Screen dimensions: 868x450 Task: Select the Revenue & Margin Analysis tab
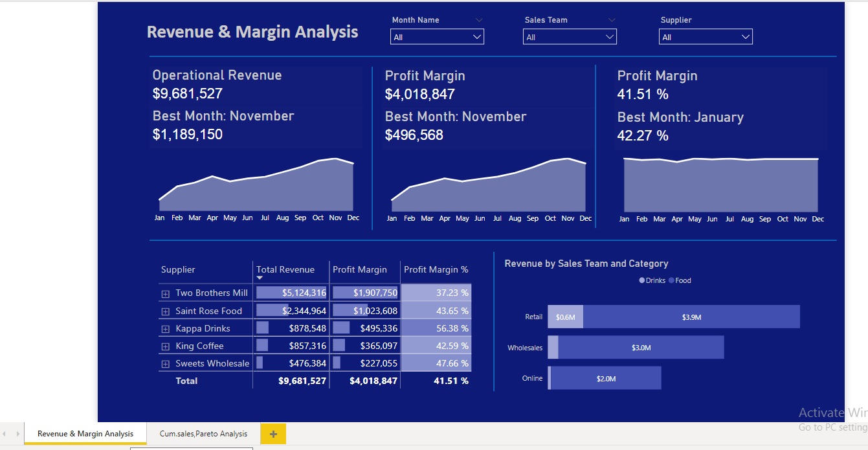[86, 434]
